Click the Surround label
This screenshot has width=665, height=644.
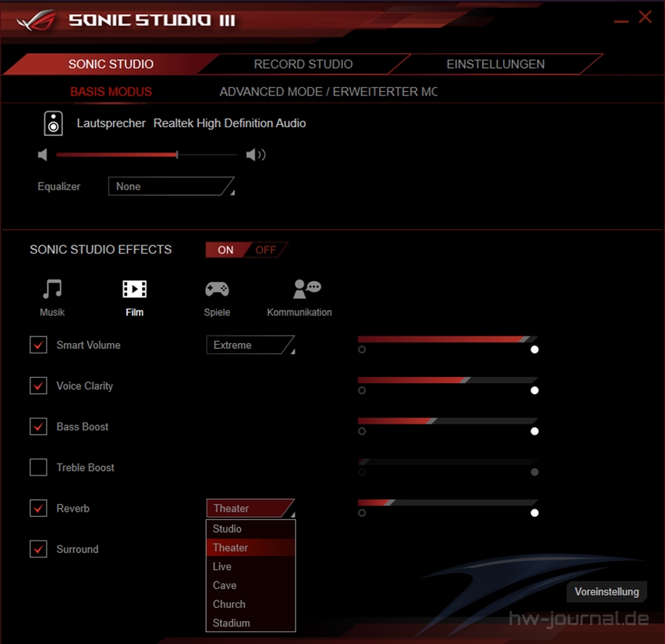pos(78,549)
